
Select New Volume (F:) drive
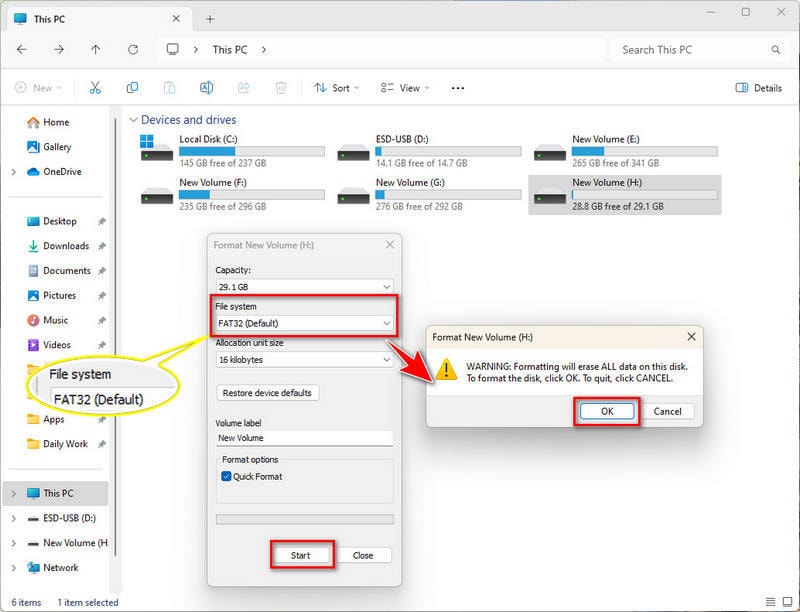233,194
